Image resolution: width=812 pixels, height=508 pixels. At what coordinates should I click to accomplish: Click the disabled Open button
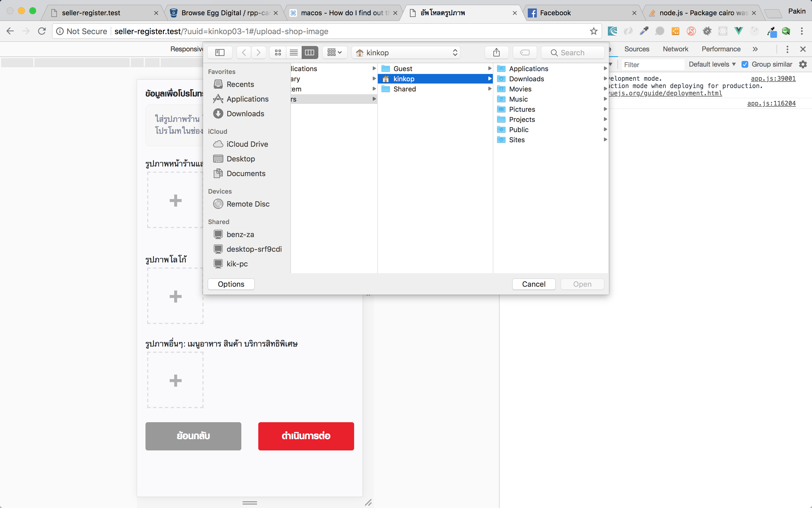[x=582, y=284]
